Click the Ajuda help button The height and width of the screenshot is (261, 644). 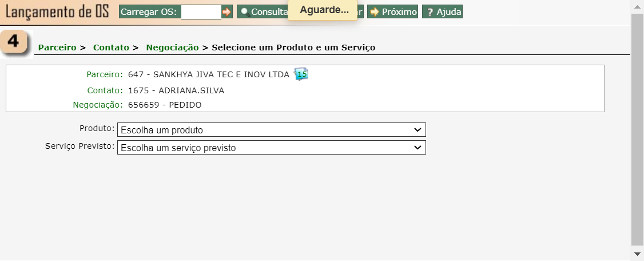coord(442,12)
